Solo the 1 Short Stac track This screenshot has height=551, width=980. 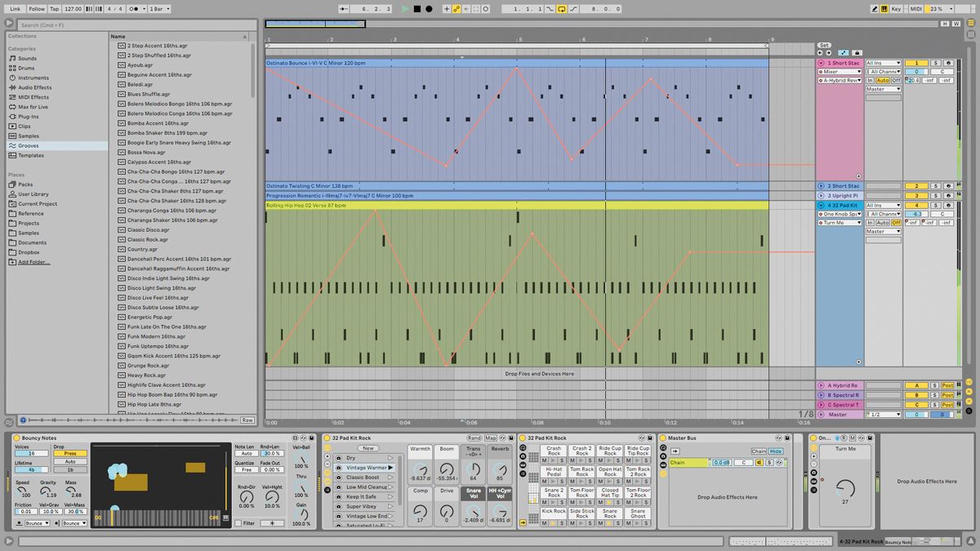(x=936, y=63)
